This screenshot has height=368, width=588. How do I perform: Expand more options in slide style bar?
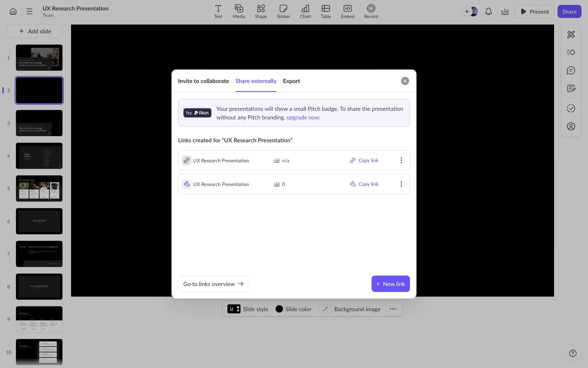click(393, 309)
